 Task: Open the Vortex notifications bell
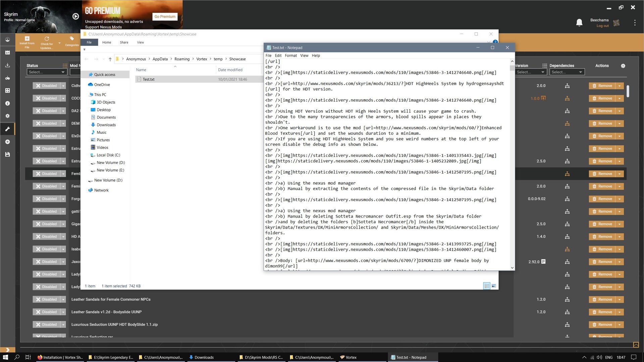point(579,22)
